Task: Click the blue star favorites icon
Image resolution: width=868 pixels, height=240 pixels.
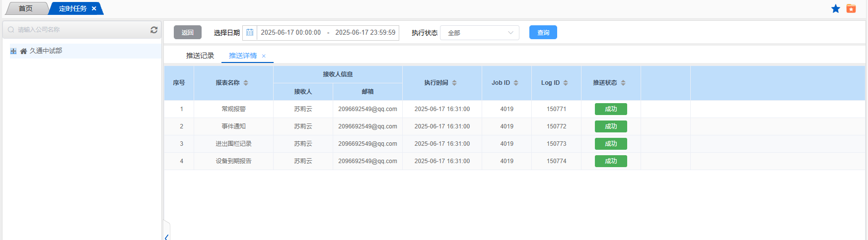Action: (x=836, y=8)
